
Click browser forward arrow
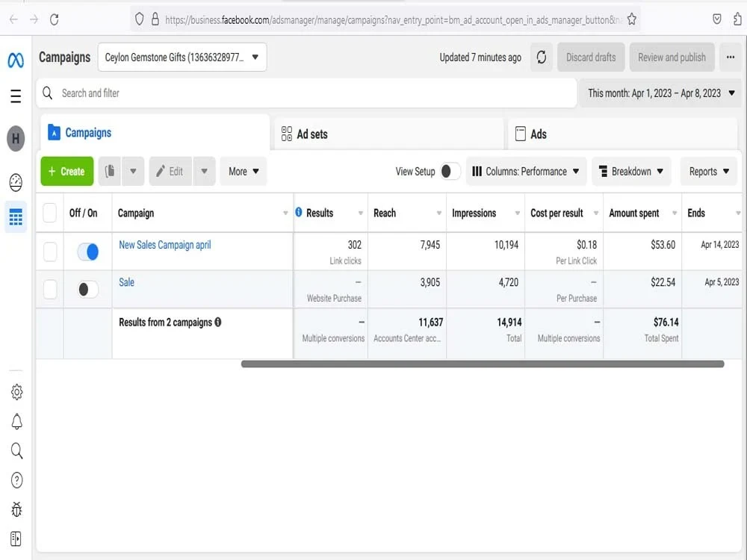[x=34, y=19]
